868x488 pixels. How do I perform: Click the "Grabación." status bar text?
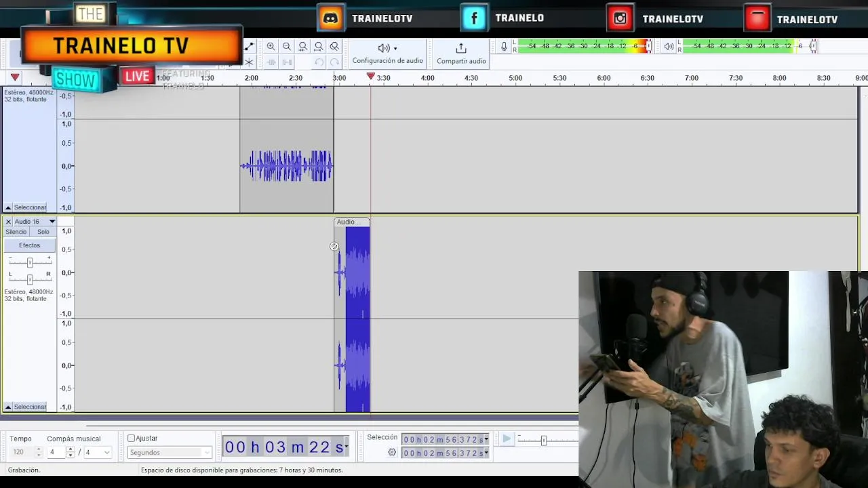coord(24,470)
